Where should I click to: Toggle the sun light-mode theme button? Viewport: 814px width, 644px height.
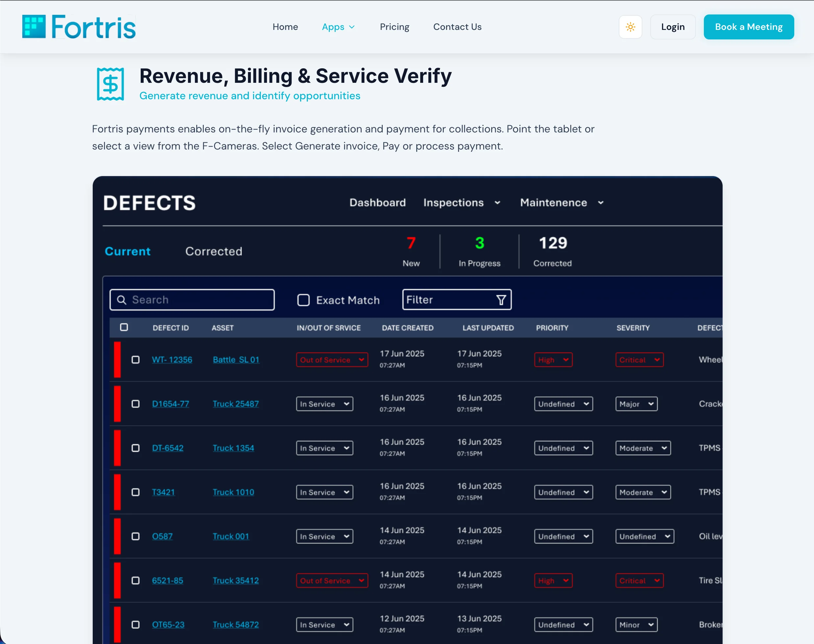(630, 27)
